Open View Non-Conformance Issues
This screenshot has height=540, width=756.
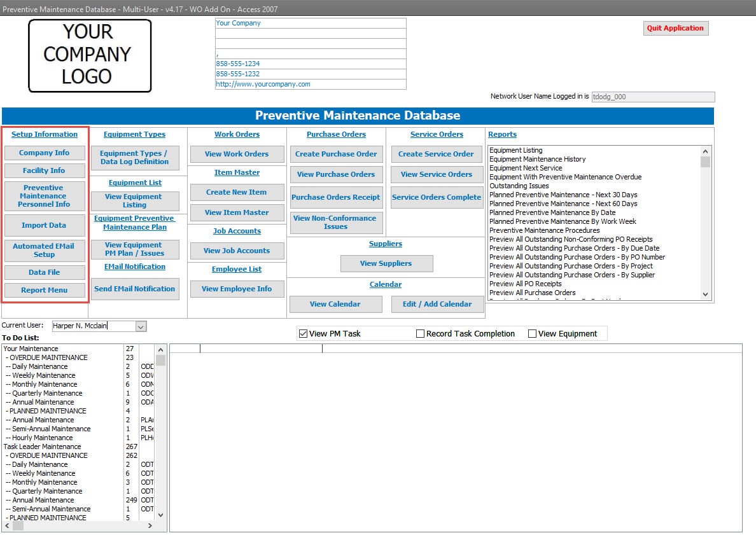point(336,223)
